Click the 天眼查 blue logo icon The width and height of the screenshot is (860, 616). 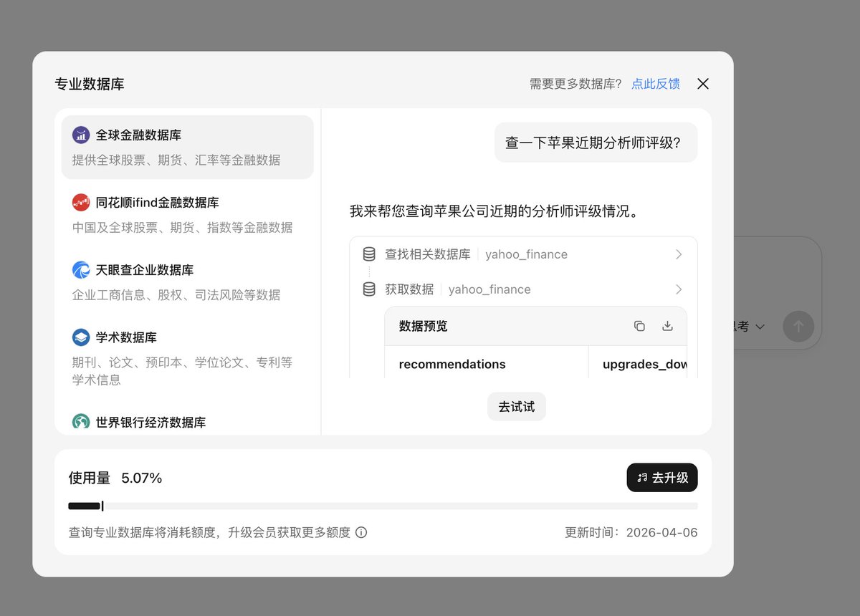coord(81,270)
